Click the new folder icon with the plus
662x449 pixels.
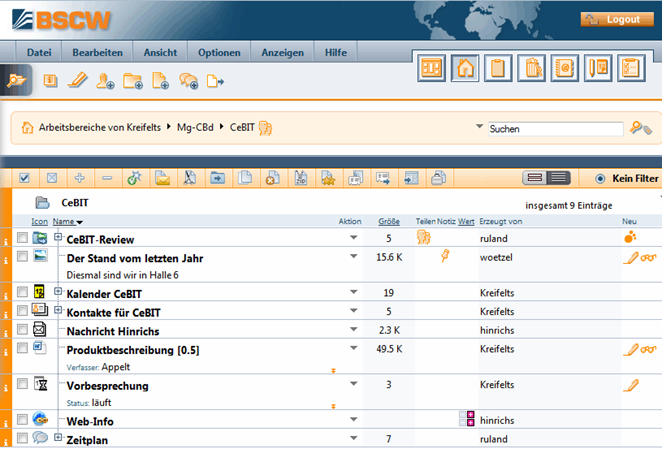(133, 81)
